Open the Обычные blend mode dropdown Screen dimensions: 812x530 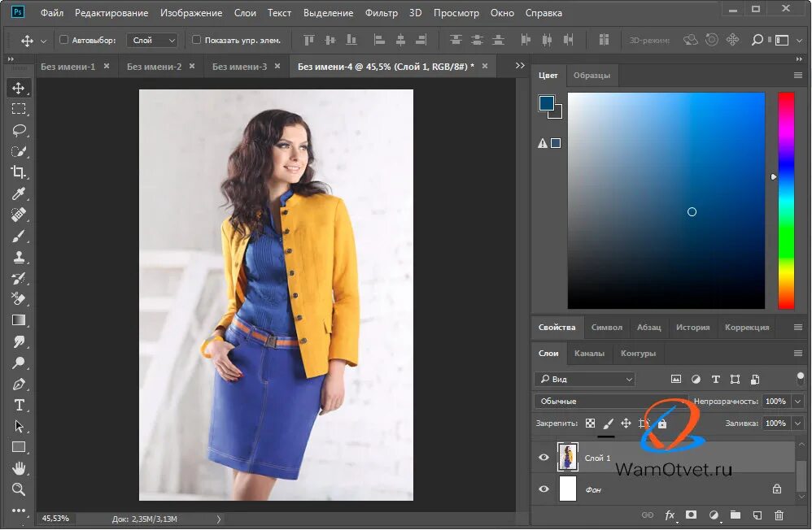611,401
